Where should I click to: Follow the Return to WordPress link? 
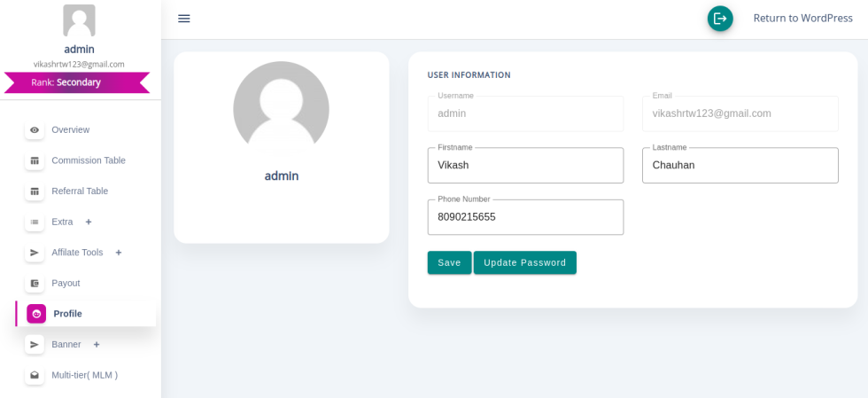[802, 19]
